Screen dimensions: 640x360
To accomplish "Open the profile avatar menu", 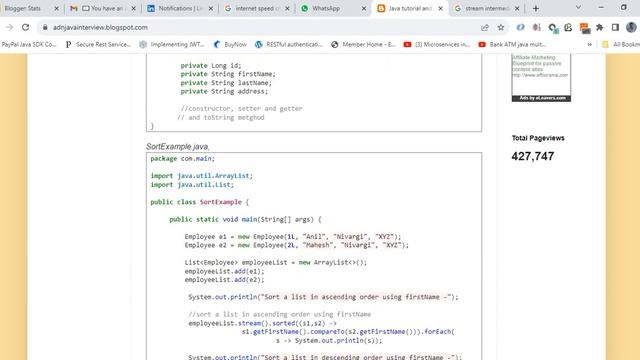I will coord(631,27).
